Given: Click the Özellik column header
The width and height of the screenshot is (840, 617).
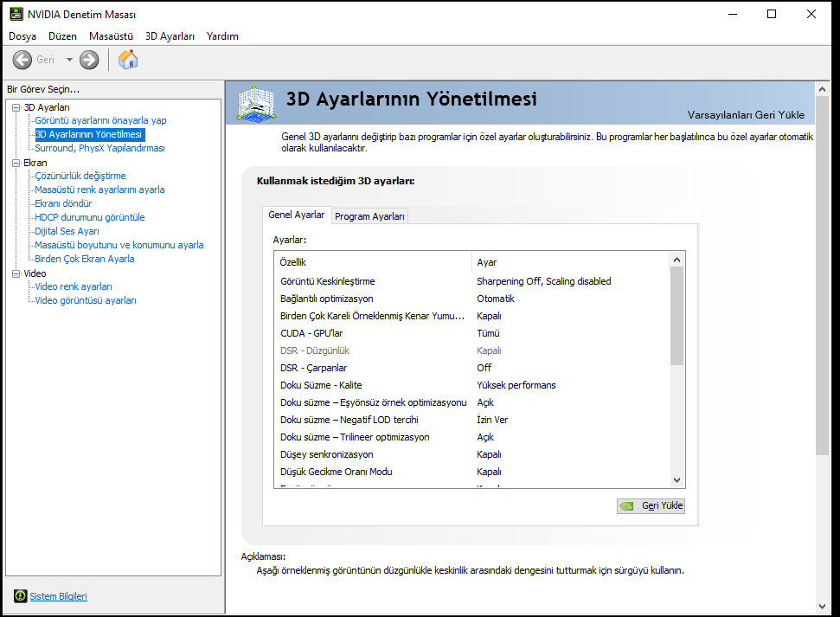Looking at the screenshot, I should [x=374, y=262].
